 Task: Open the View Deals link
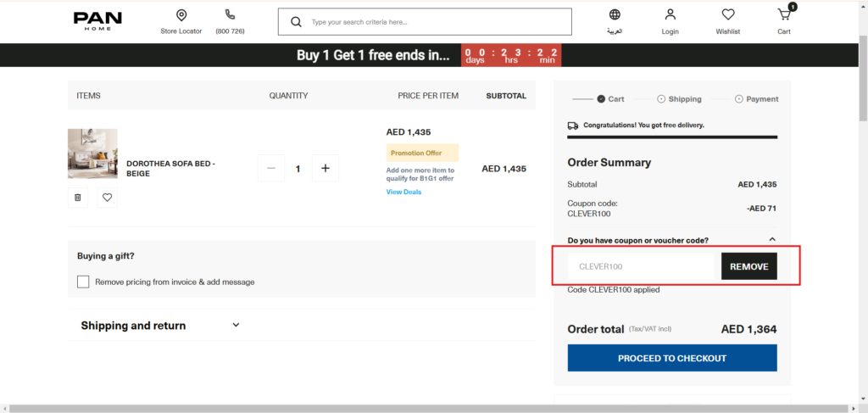coord(403,193)
